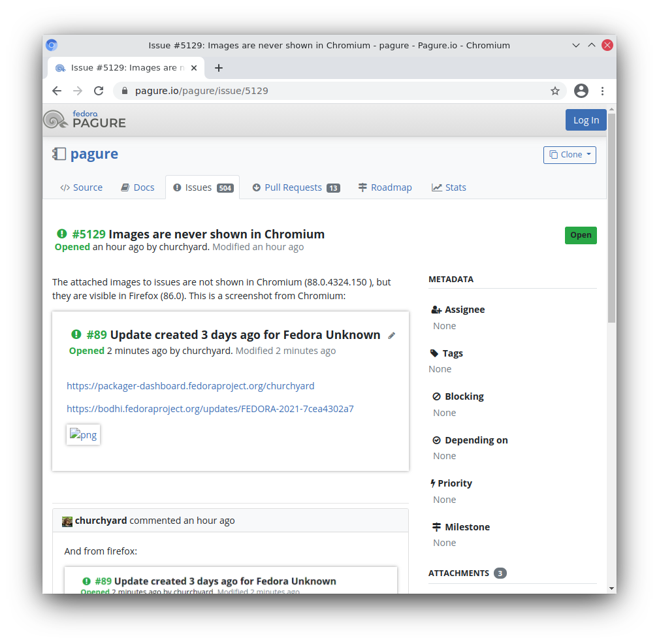The image size is (659, 644).
Task: Click the Milestone signpost icon
Action: coord(437,527)
